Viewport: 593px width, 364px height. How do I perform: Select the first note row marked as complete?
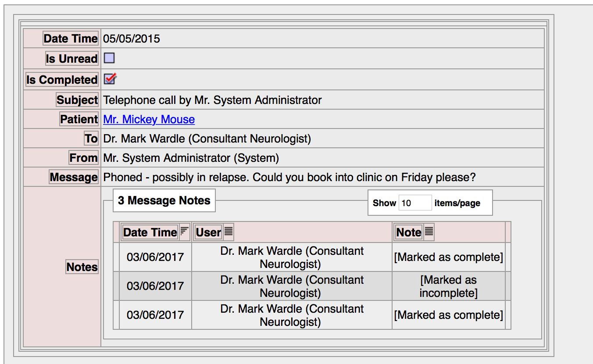coord(448,257)
